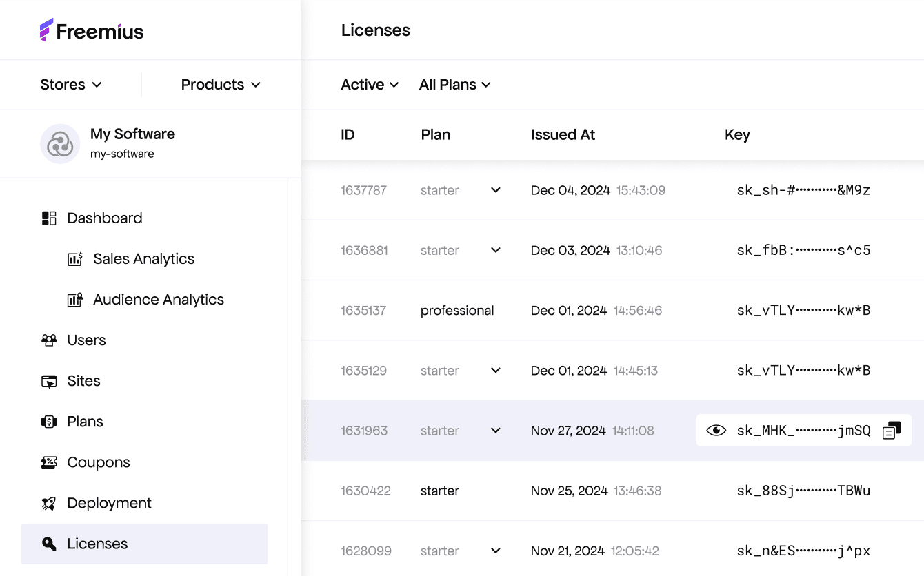Click the Coupons ticket icon

point(49,462)
